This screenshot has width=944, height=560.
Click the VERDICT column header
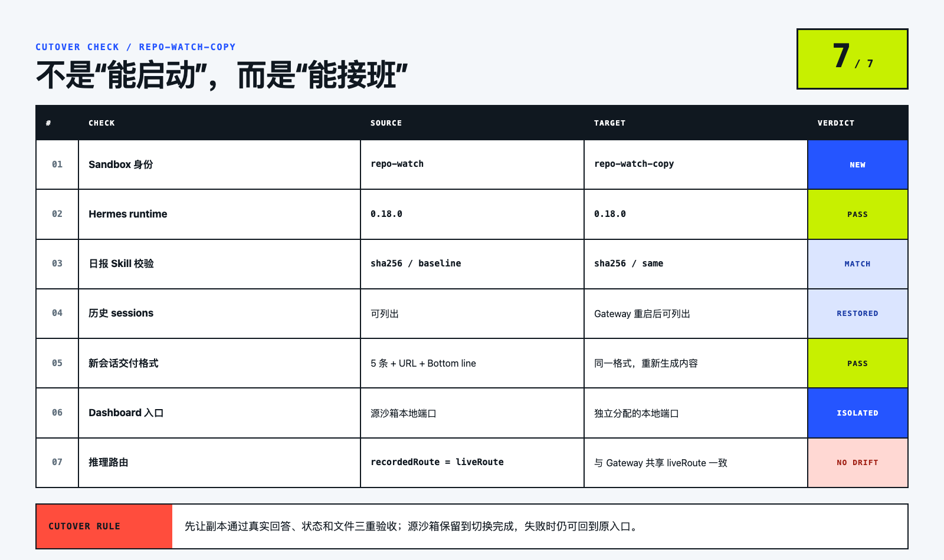[x=835, y=123]
